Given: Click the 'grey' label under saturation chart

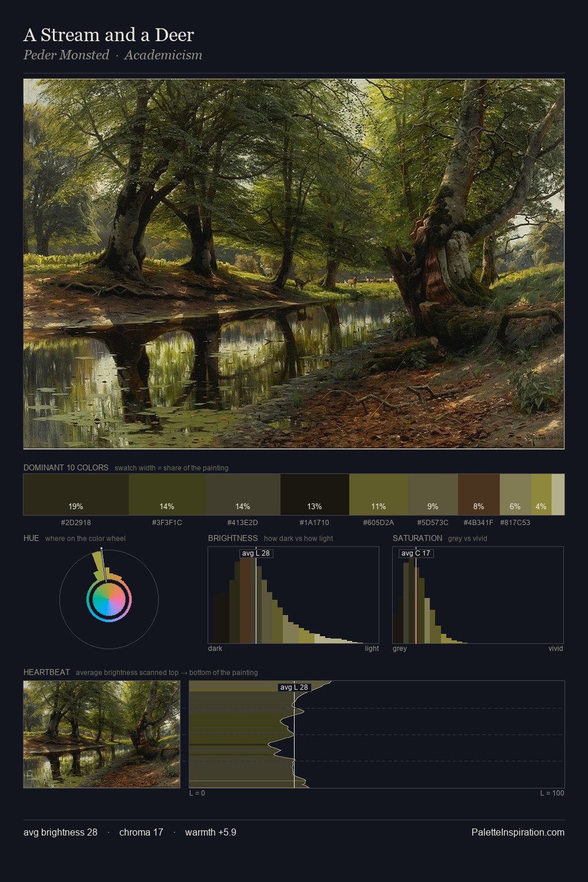Looking at the screenshot, I should 400,649.
